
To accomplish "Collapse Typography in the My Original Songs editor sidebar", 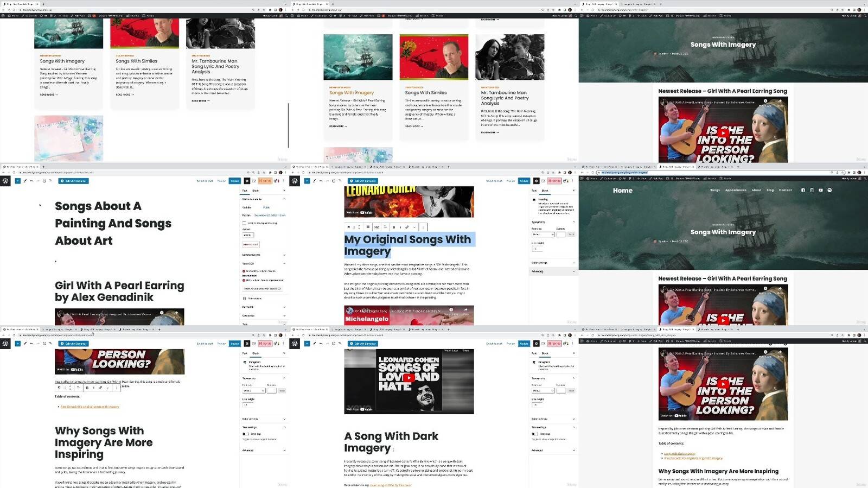I will [553, 222].
